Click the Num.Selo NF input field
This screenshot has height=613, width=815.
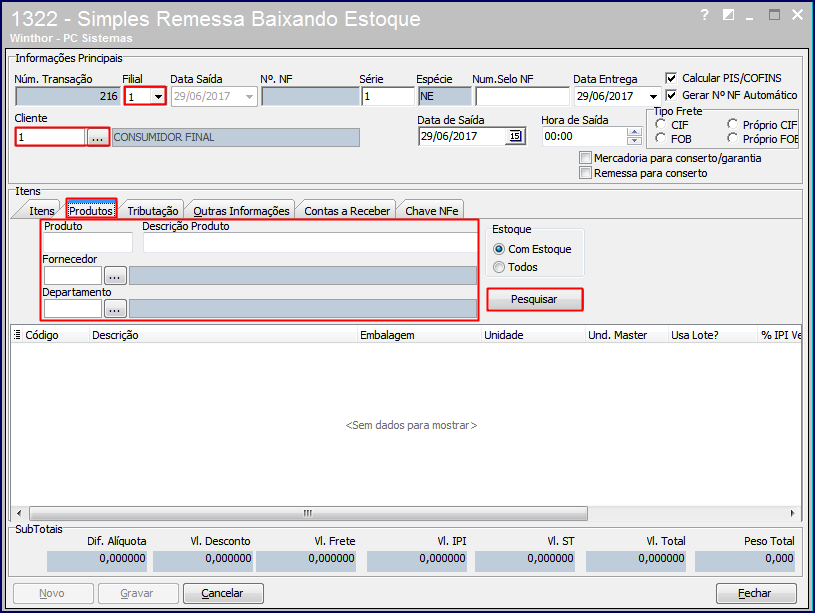point(522,97)
